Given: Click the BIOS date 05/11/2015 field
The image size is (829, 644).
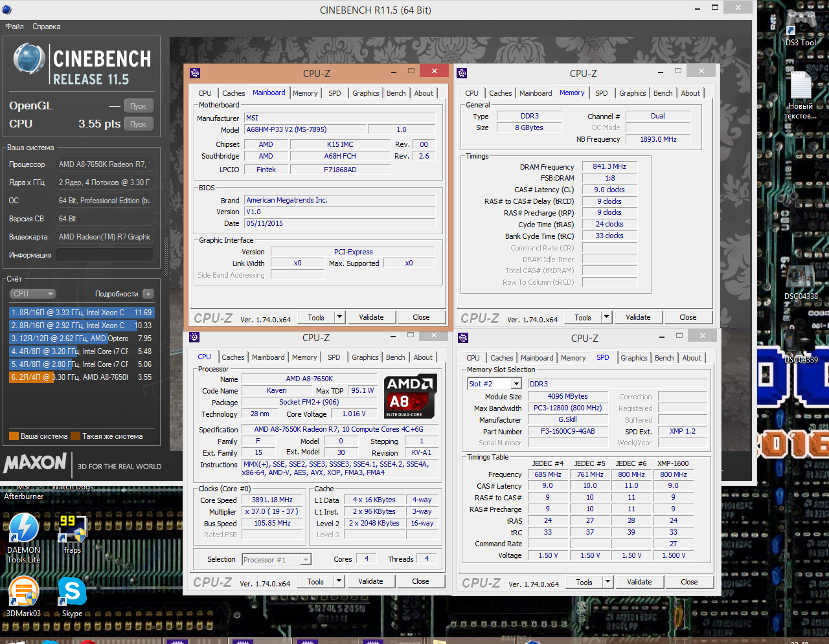Looking at the screenshot, I should [339, 223].
